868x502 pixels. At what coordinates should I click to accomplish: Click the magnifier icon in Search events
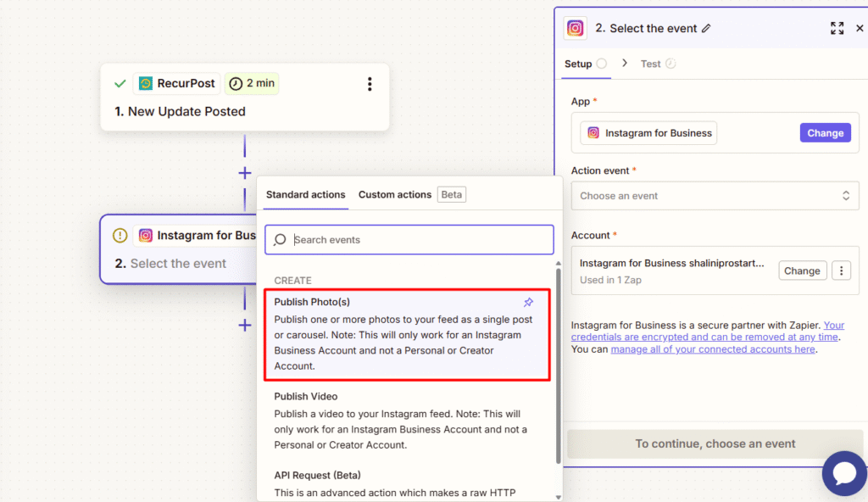pos(280,239)
